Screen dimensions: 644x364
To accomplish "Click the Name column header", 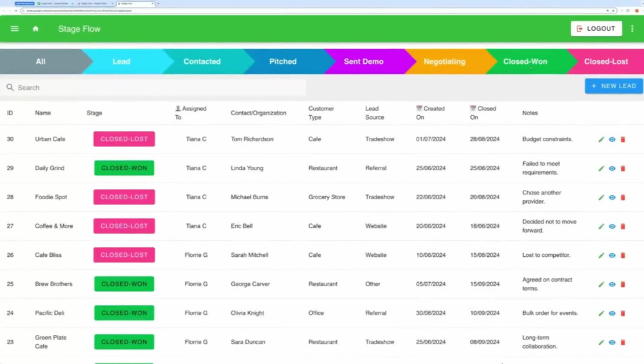I will (43, 113).
